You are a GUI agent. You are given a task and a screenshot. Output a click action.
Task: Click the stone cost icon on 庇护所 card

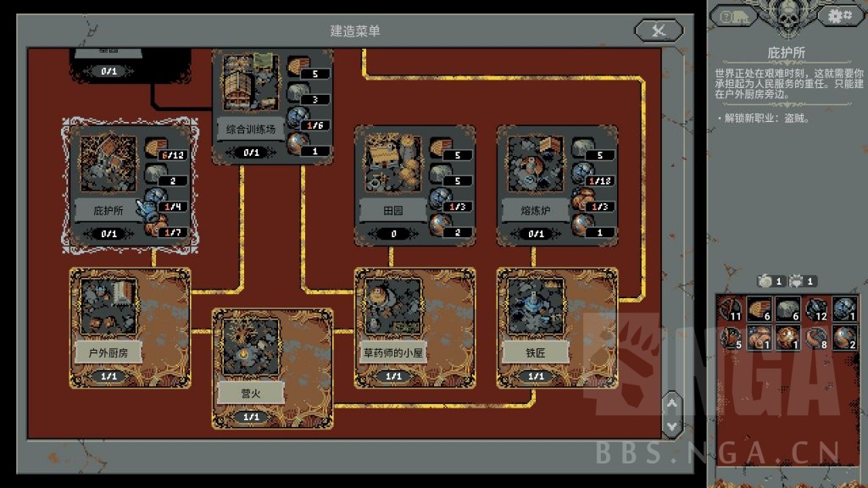coord(156,174)
